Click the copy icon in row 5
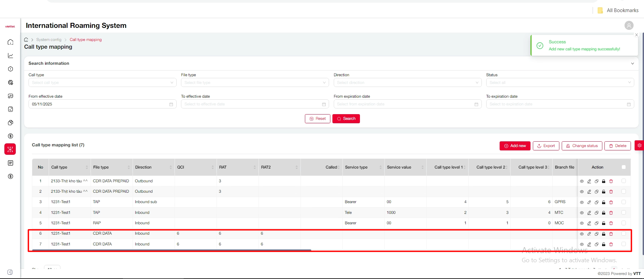 pos(596,223)
